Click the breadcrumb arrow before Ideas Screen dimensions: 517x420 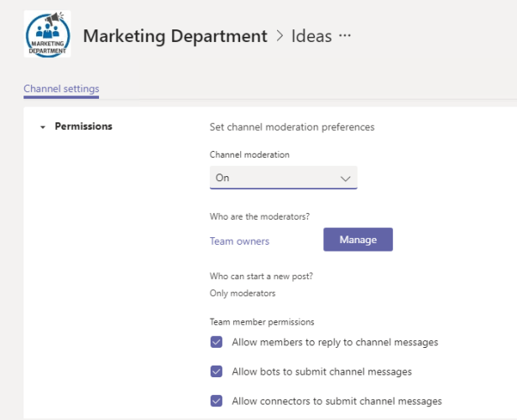pos(280,36)
